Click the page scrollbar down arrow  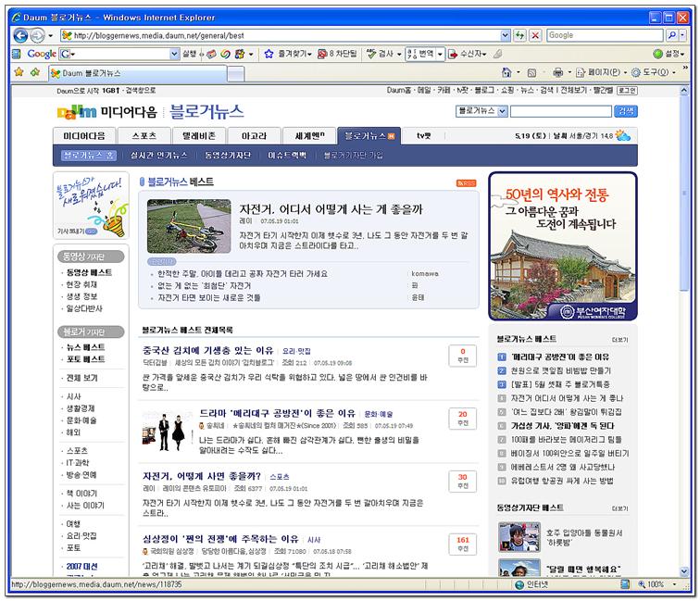point(684,571)
